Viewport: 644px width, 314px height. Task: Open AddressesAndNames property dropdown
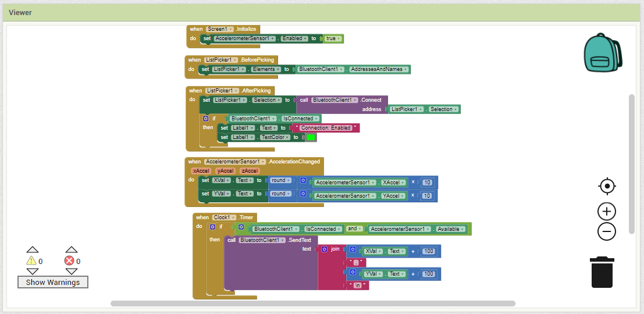pyautogui.click(x=379, y=69)
